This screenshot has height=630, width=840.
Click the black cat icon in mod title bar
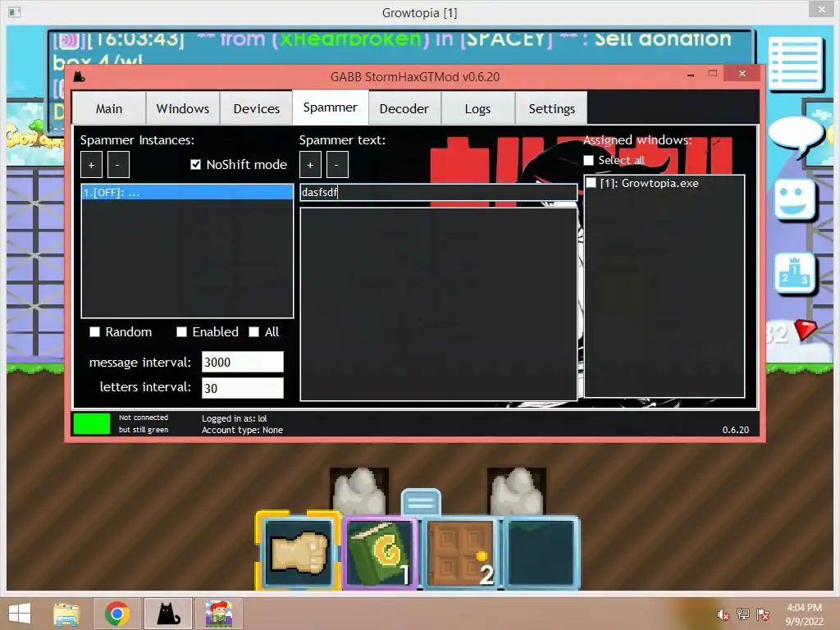pyautogui.click(x=79, y=76)
